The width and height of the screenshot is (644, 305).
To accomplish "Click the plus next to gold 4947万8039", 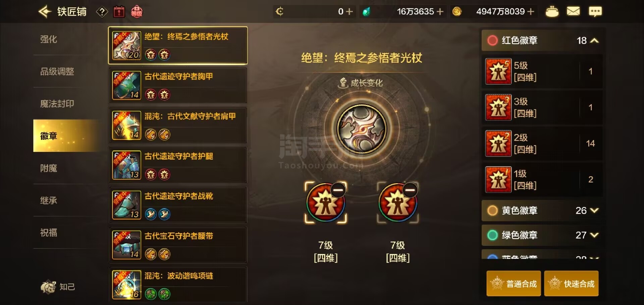I will [x=531, y=12].
